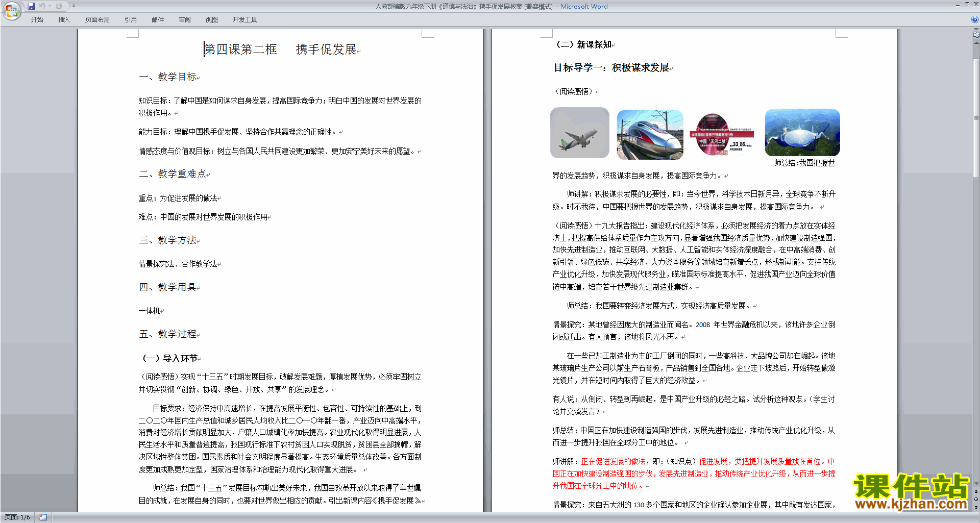
Task: Switch to the 引用 tab
Action: click(131, 20)
